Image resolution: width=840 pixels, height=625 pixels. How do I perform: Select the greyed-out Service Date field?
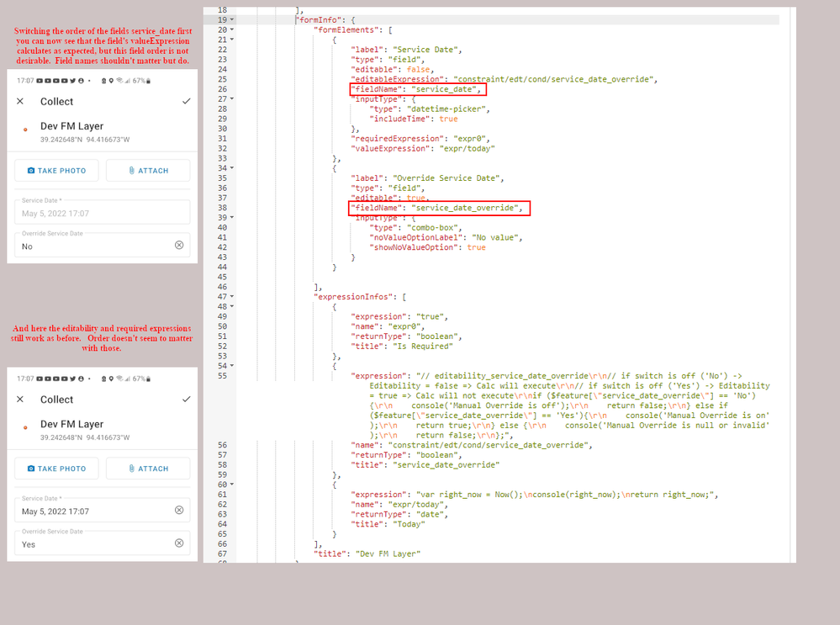[x=103, y=212]
